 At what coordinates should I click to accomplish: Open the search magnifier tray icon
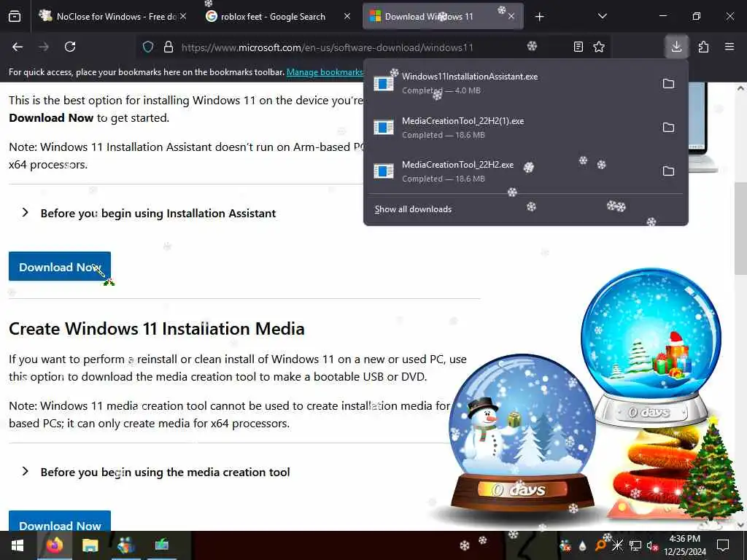[x=600, y=545]
